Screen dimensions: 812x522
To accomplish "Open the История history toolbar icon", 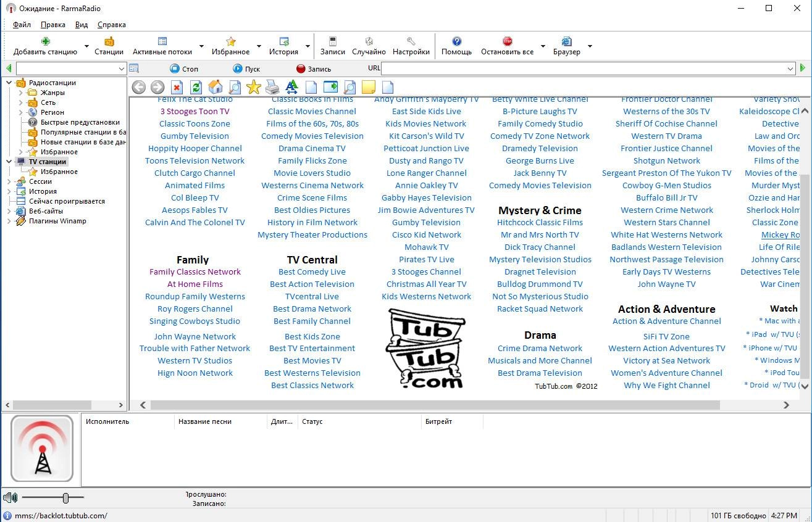I will [x=284, y=41].
